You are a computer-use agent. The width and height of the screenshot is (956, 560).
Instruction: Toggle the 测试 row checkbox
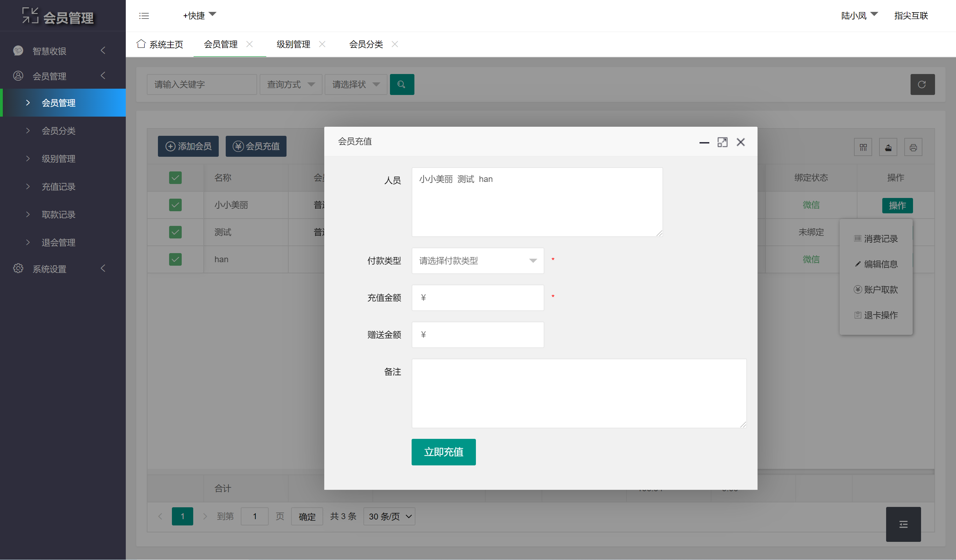pyautogui.click(x=175, y=232)
